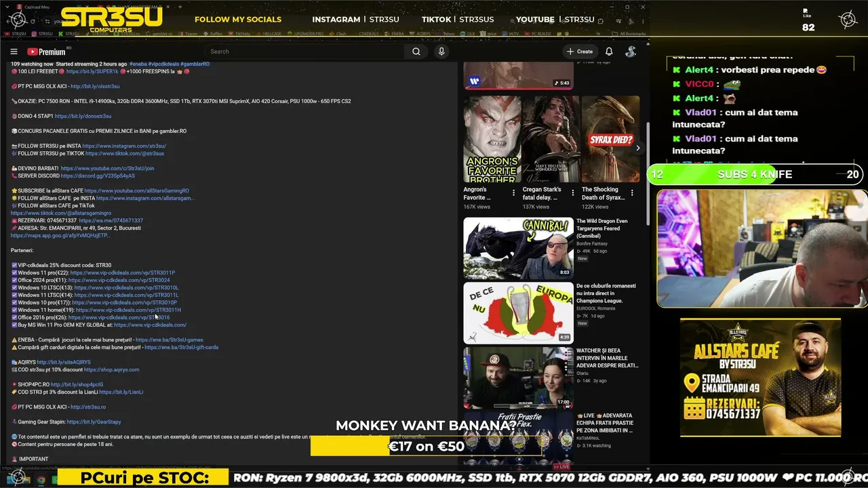Image resolution: width=868 pixels, height=488 pixels.
Task: Open the bit.ly/siteAQIRYS link
Action: [x=64, y=362]
